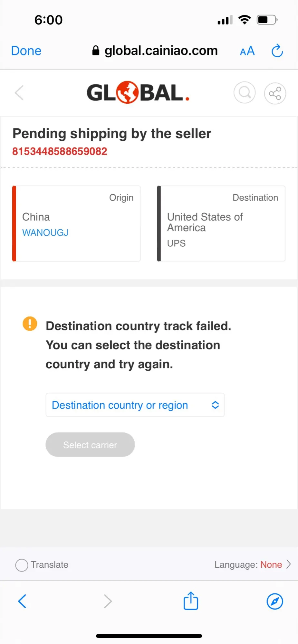
Task: Tap the dropdown up-down arrows indicator
Action: tap(215, 405)
